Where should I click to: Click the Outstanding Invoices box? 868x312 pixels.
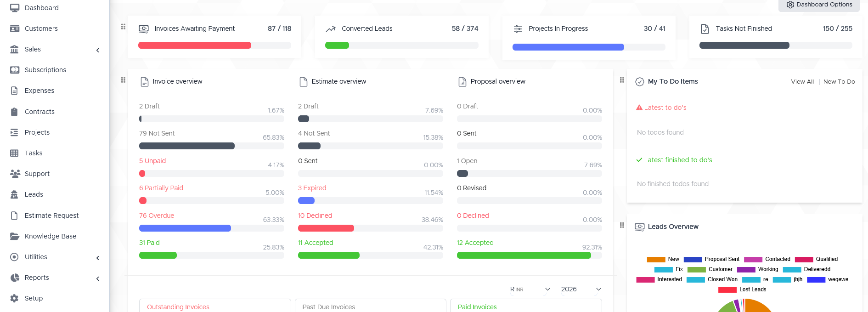coord(215,306)
